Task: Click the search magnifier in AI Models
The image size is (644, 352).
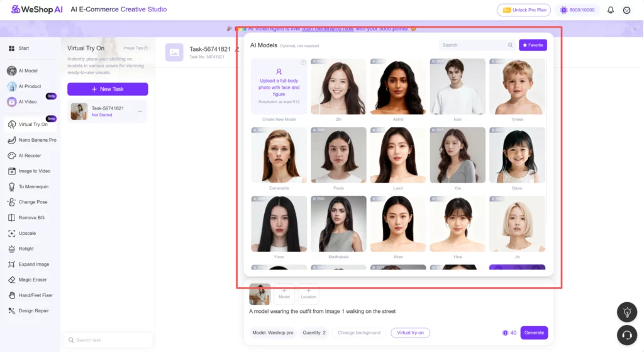Action: coord(510,45)
